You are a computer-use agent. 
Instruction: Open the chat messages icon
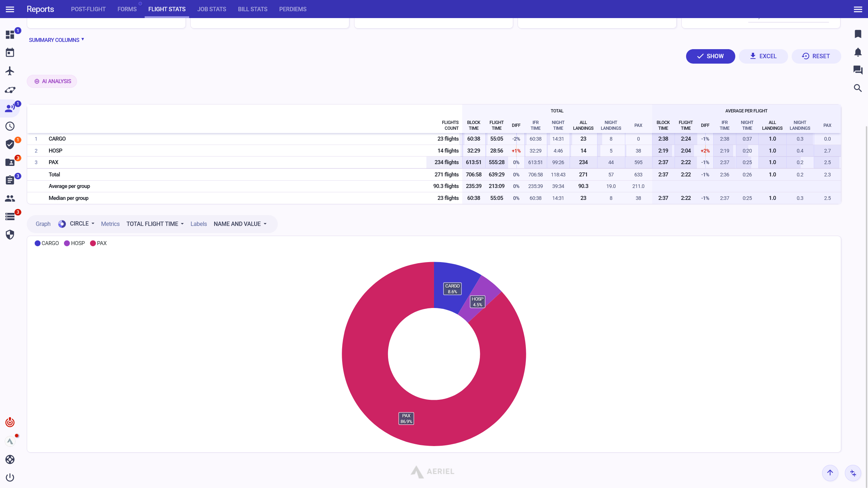click(858, 70)
